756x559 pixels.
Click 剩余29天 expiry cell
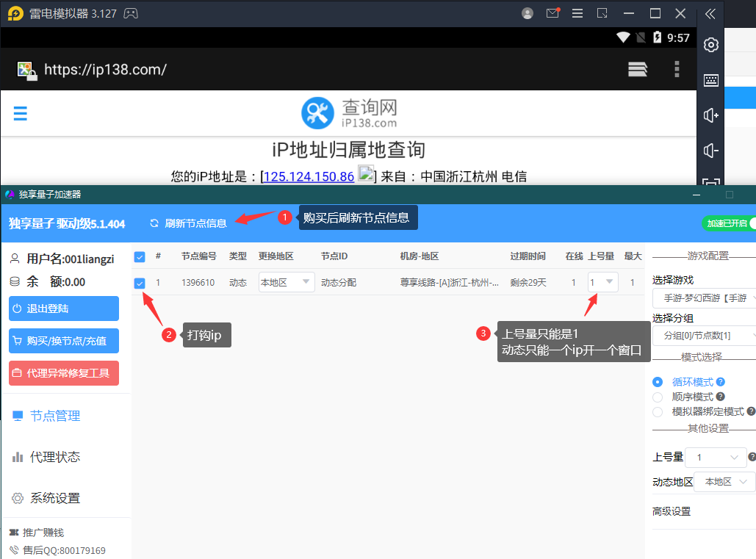[x=528, y=283]
